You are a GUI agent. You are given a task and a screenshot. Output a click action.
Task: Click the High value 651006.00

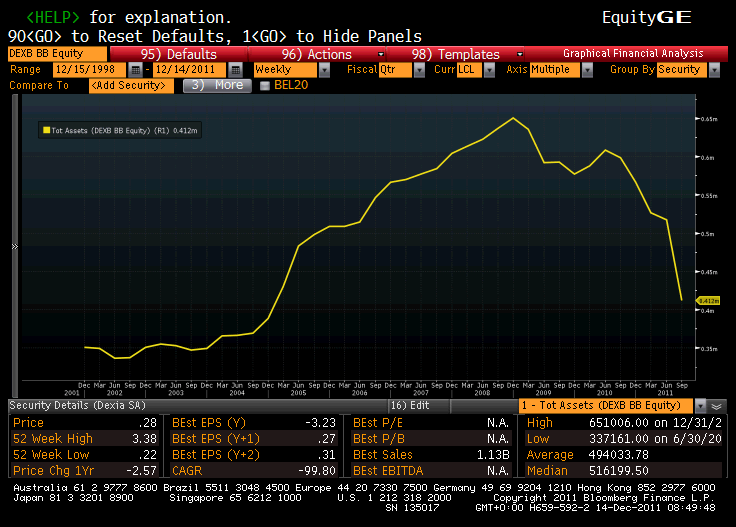coord(619,423)
